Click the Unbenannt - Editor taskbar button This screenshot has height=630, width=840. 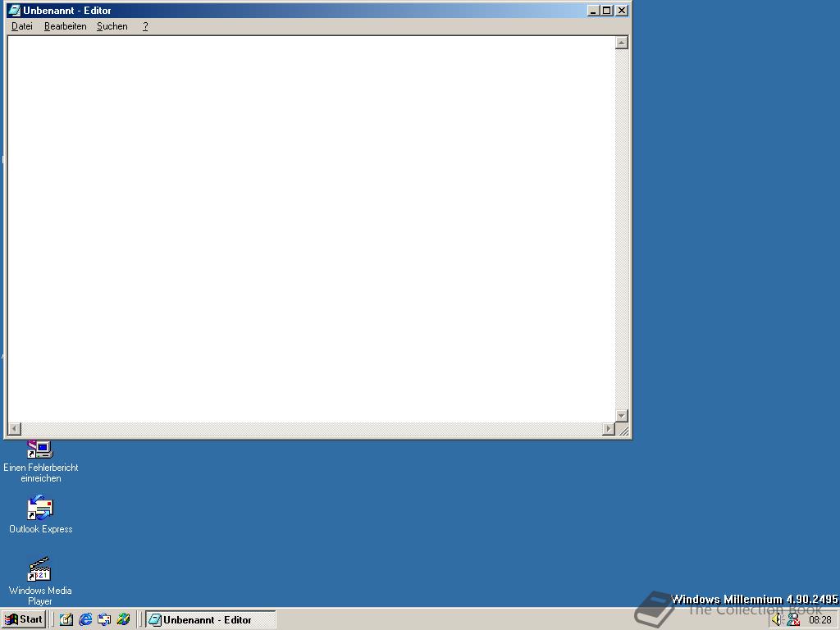click(x=211, y=620)
